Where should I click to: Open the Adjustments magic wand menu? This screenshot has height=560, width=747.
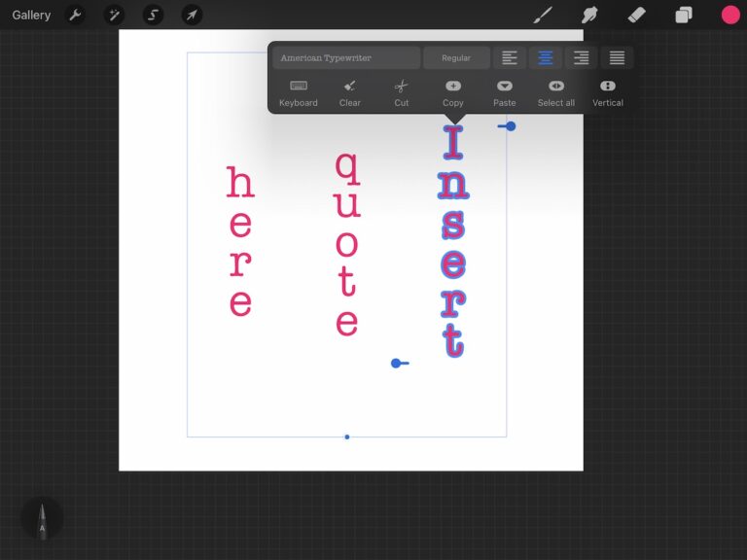tap(114, 15)
